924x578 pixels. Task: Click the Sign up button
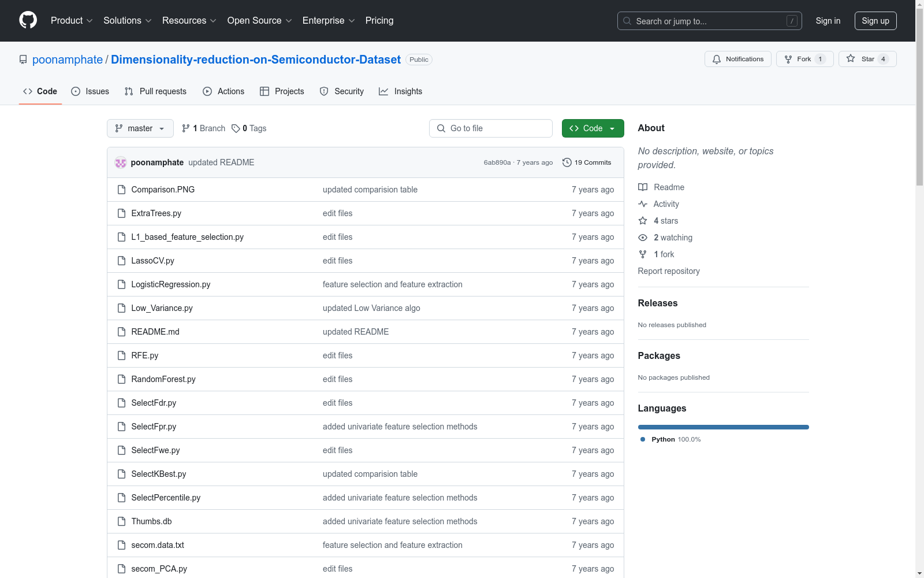click(x=875, y=21)
